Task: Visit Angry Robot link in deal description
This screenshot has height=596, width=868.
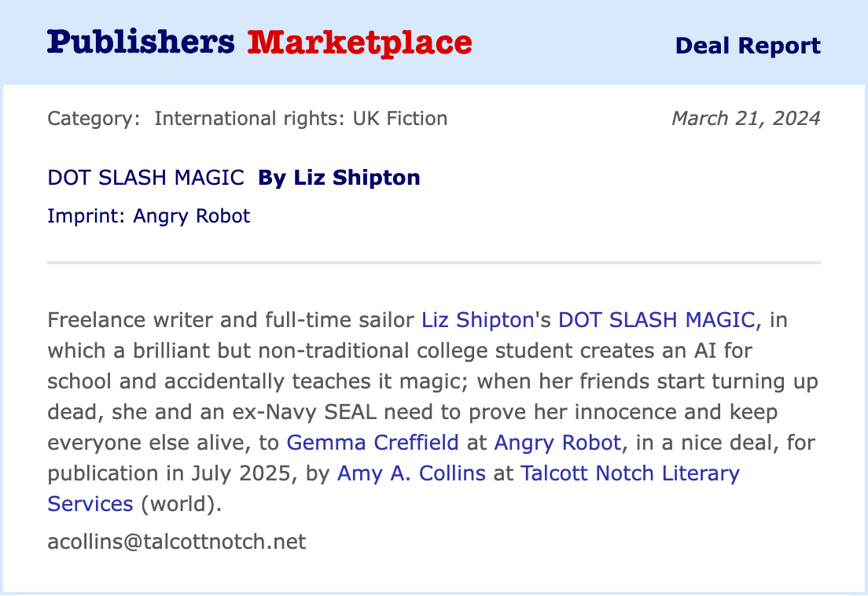Action: coord(558,443)
